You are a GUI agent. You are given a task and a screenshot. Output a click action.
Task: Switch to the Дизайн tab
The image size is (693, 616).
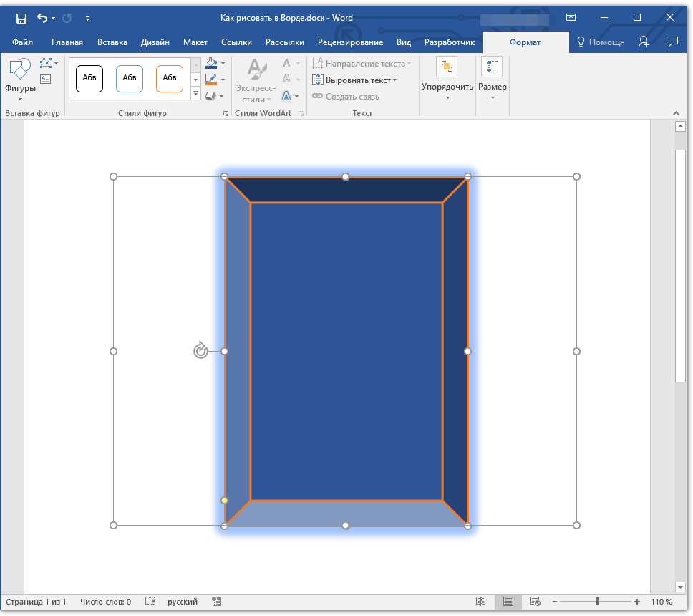pos(155,42)
